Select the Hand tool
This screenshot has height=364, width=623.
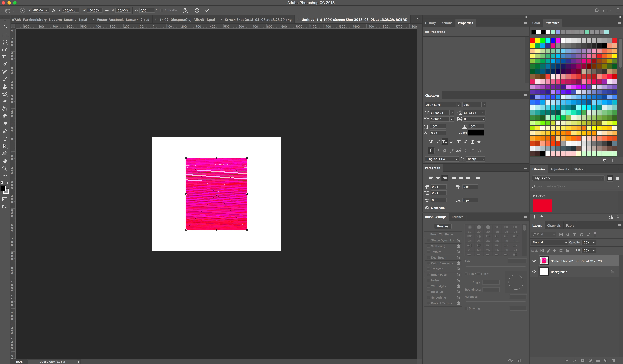click(x=5, y=161)
